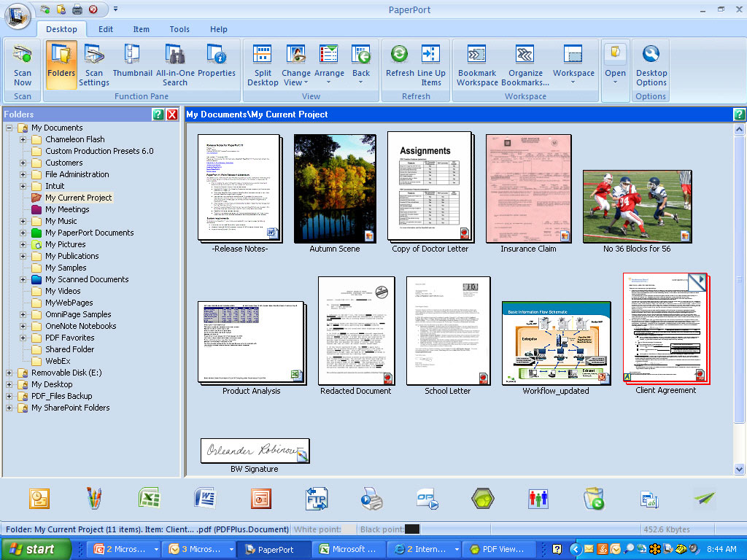747x560 pixels.
Task: Click the Scan Now icon
Action: pyautogui.click(x=23, y=64)
